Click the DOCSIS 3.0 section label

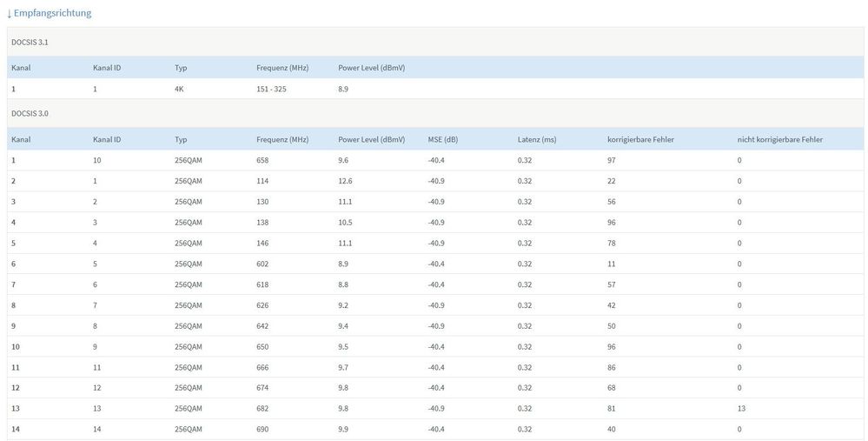point(30,114)
